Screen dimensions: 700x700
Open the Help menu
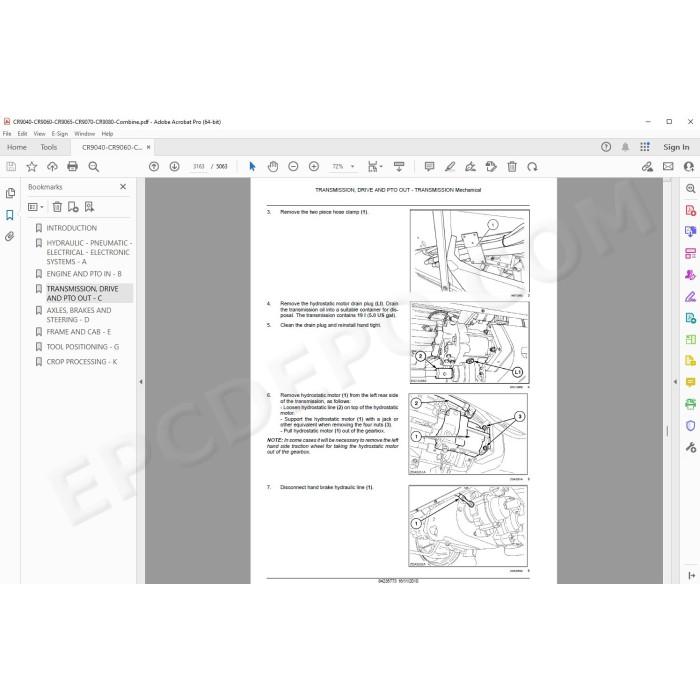107,133
